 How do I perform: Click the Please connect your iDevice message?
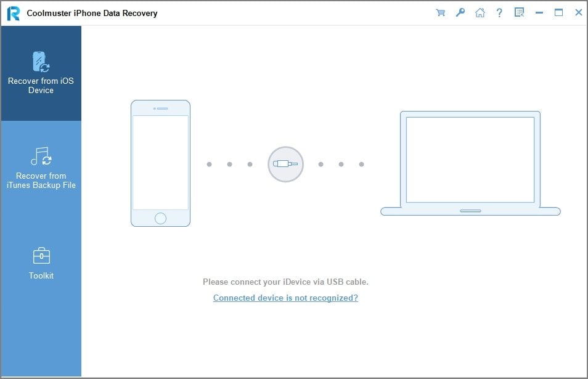285,282
